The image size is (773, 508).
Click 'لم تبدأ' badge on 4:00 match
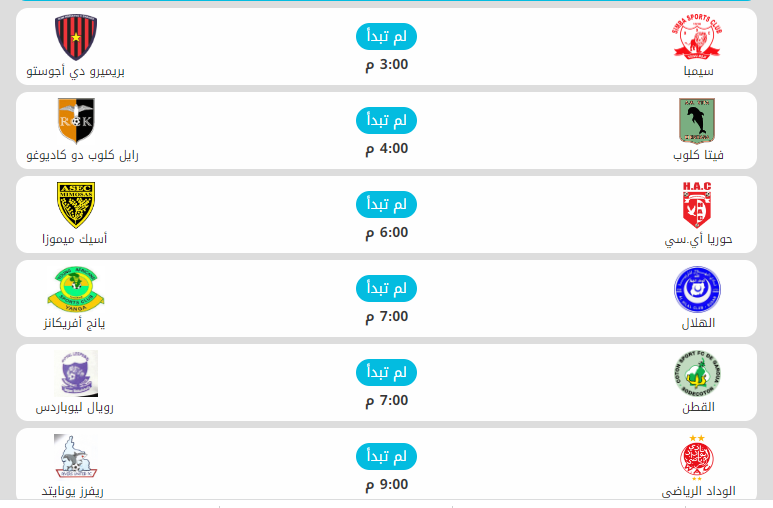[x=386, y=121]
